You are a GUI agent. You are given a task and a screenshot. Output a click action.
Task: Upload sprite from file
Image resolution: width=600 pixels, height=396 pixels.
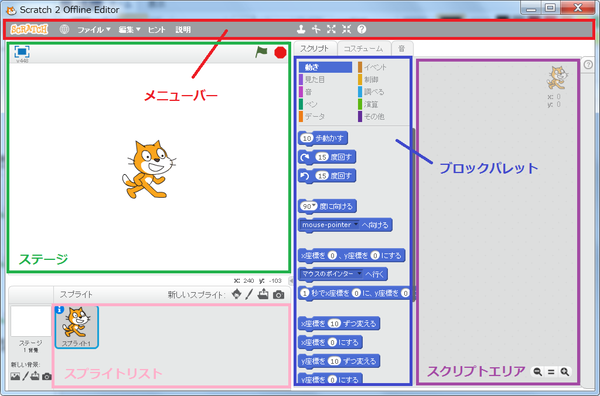(x=263, y=294)
